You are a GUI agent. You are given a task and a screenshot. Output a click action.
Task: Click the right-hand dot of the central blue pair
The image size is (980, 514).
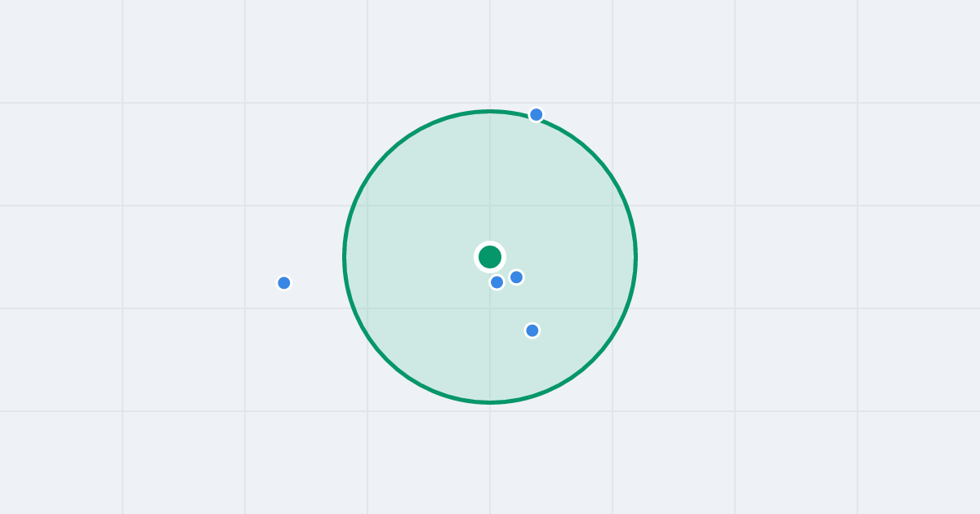click(516, 277)
